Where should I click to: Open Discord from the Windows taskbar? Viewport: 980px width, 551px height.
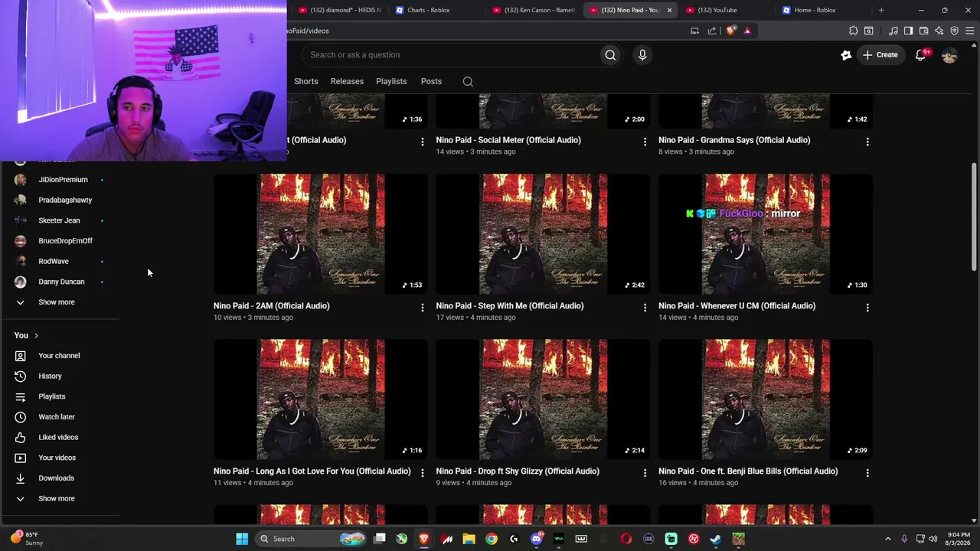point(537,539)
